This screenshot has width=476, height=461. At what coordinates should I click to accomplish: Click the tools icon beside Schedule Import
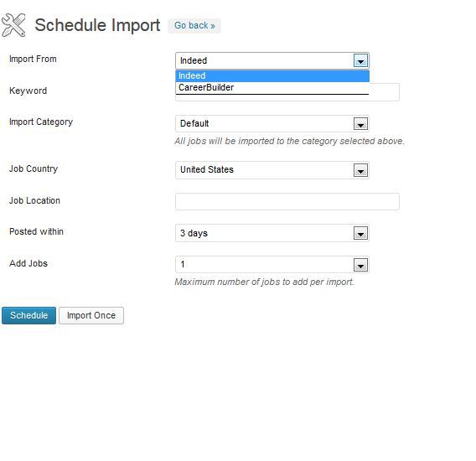click(x=13, y=25)
